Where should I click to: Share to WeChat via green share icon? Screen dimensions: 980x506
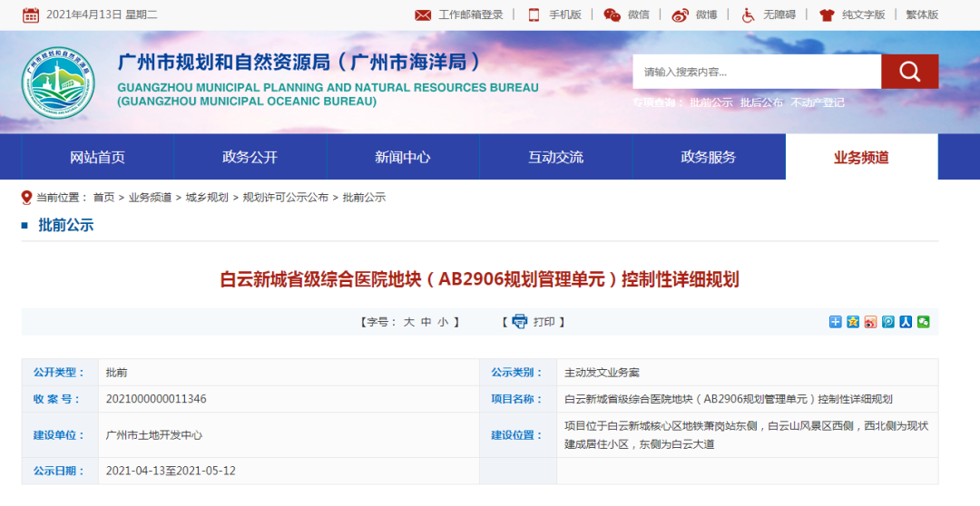point(924,321)
